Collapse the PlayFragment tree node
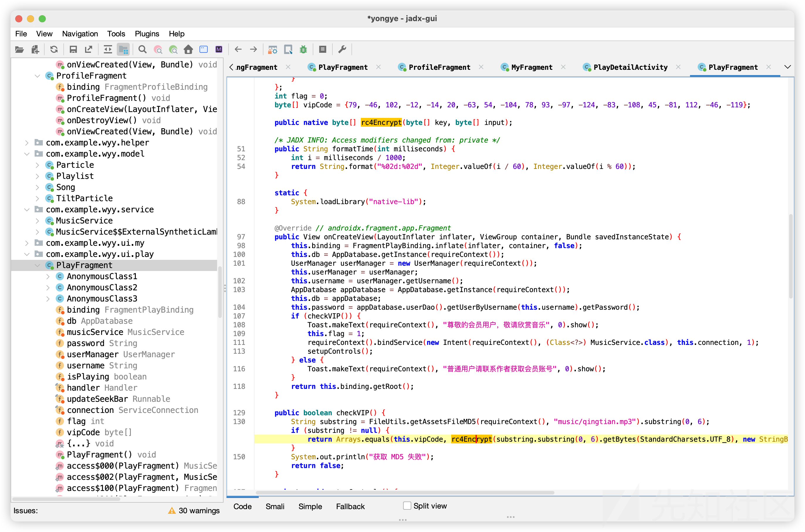Screen dimensions: 805x532 tap(37, 265)
